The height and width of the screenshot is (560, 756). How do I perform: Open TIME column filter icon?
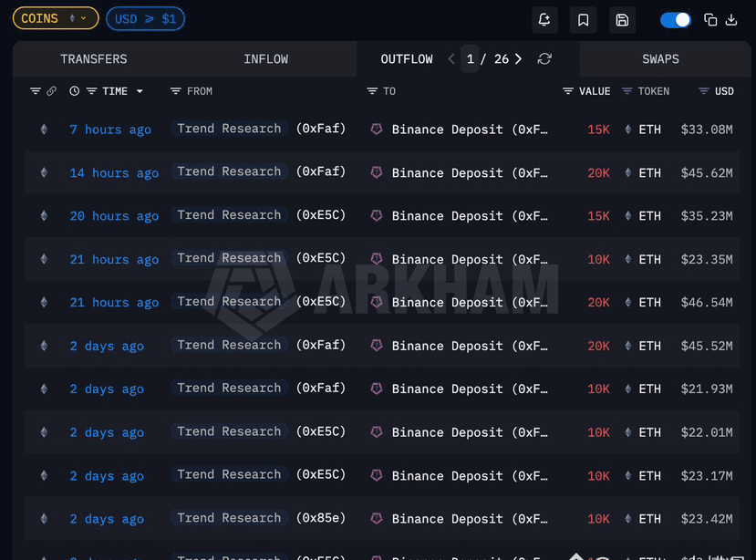coord(91,90)
